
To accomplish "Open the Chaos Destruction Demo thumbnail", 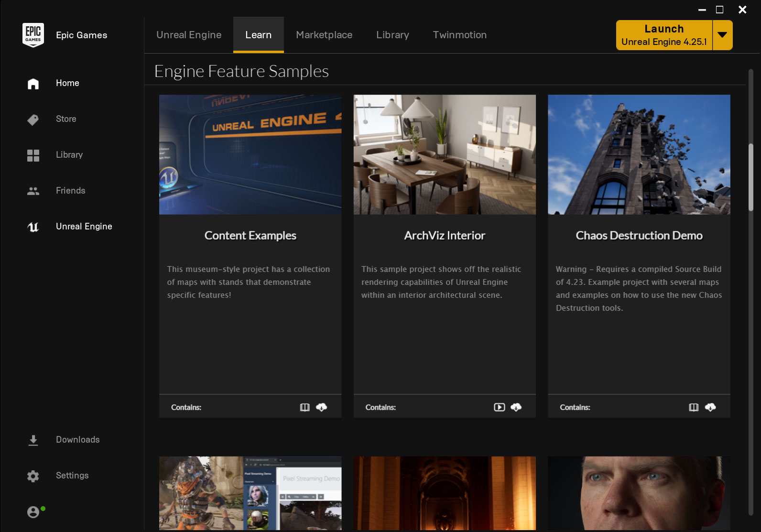I will 639,154.
